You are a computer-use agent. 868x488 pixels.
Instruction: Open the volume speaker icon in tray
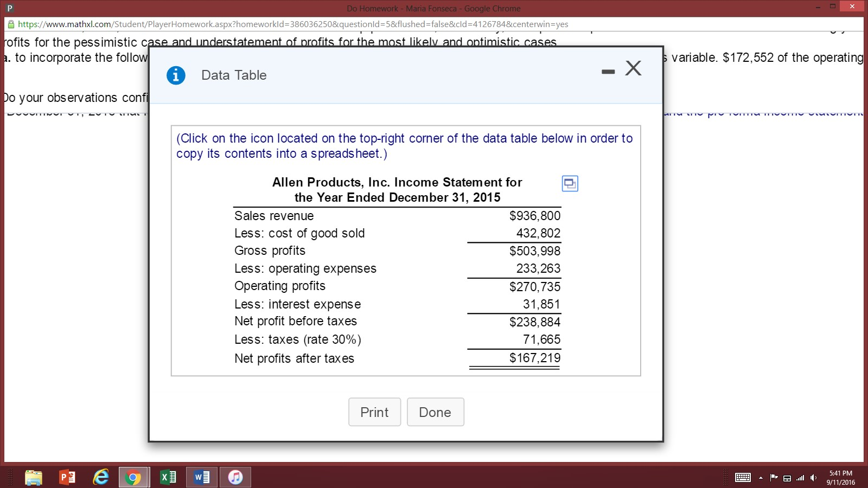[x=813, y=478]
